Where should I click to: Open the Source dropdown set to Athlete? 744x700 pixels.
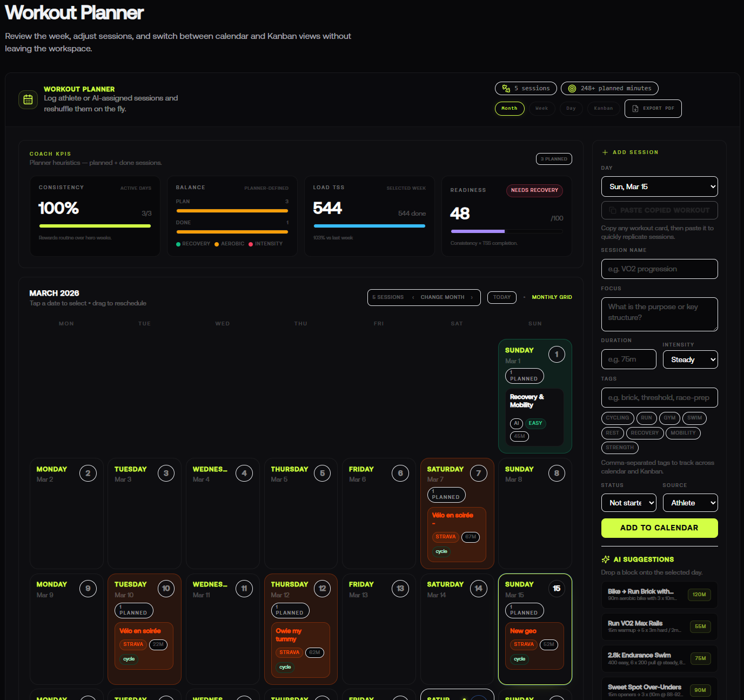(690, 503)
